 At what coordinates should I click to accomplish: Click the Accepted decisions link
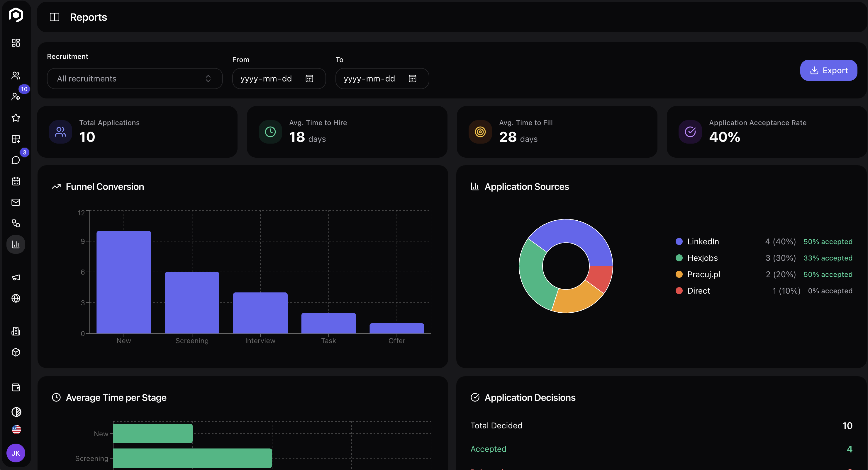pos(488,449)
